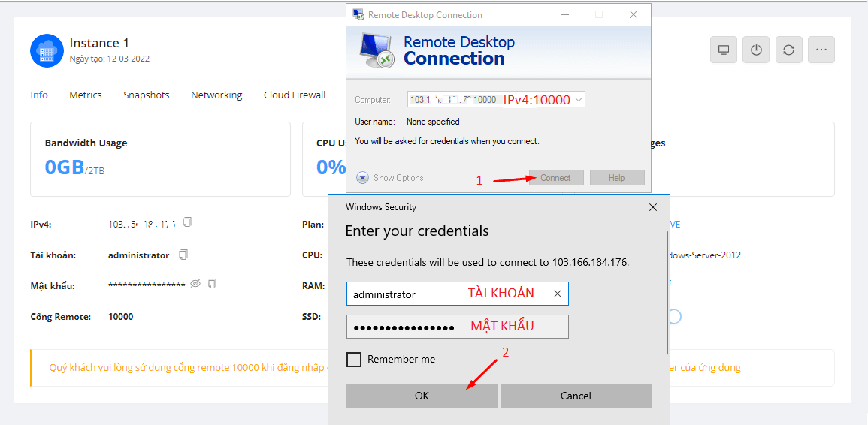Reveal the hidden password with the eye icon
The height and width of the screenshot is (425, 868).
click(195, 284)
